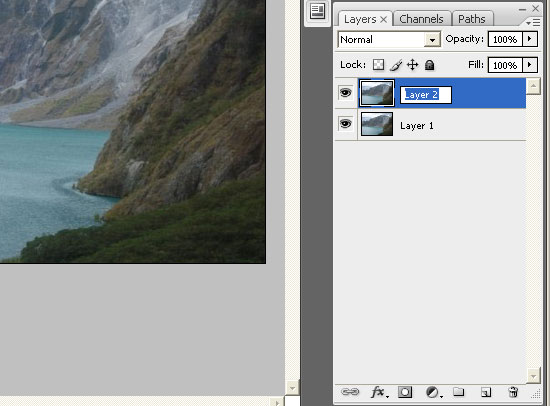Viewport: 550px width, 406px height.
Task: Open the Normal blend mode dropdown
Action: pyautogui.click(x=389, y=40)
